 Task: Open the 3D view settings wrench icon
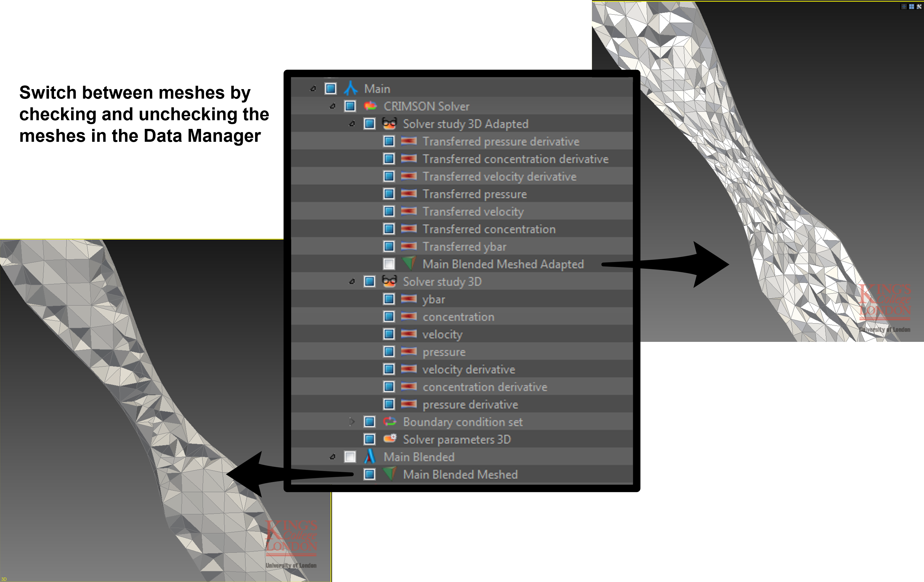[919, 6]
